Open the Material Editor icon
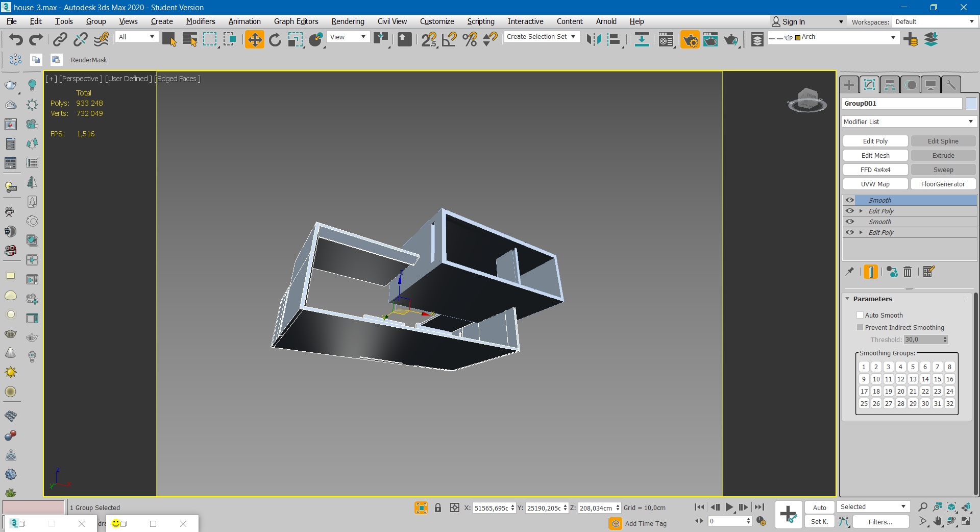This screenshot has width=980, height=532. click(666, 39)
